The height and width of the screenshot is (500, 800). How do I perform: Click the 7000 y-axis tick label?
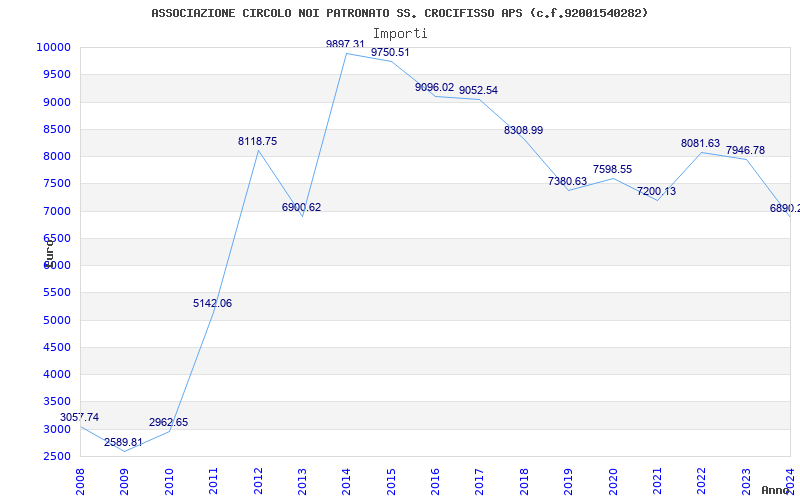(x=56, y=211)
